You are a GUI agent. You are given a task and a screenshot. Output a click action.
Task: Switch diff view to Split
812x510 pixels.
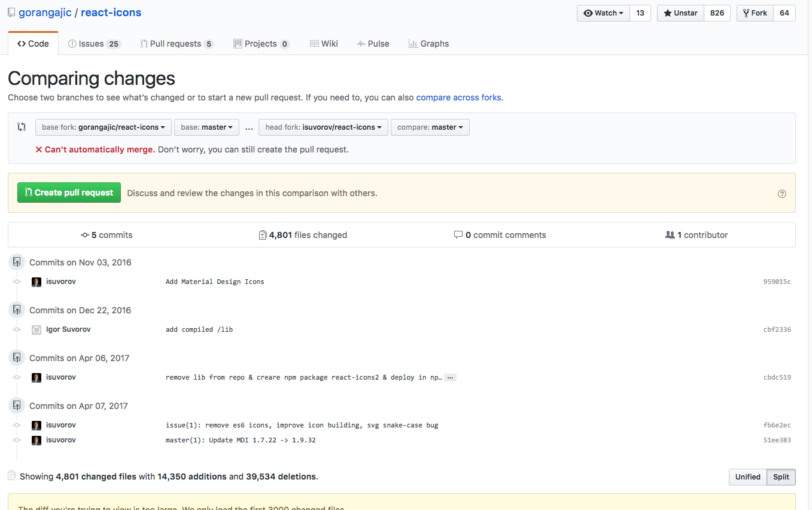tap(781, 477)
